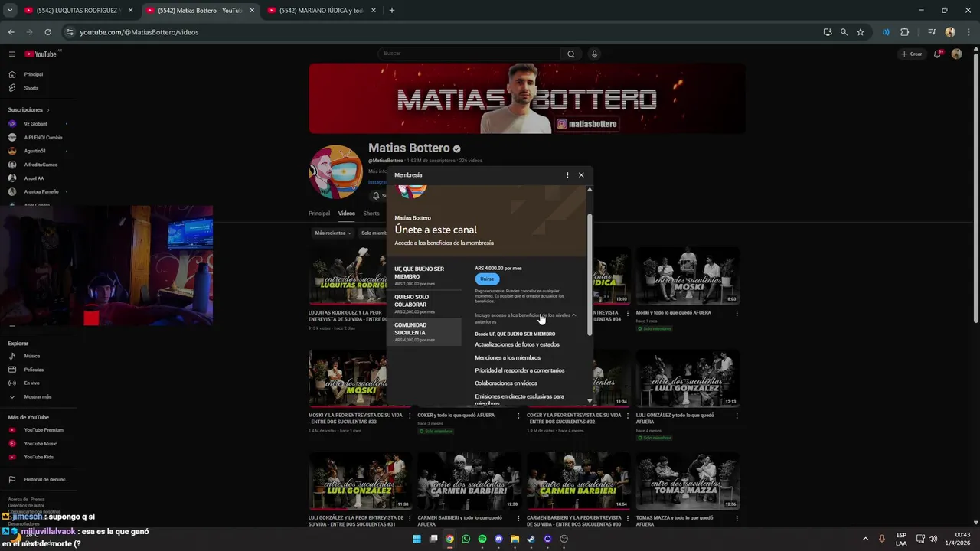Open the tab search dropdown arrow
Image resolution: width=980 pixels, height=551 pixels.
point(10,11)
